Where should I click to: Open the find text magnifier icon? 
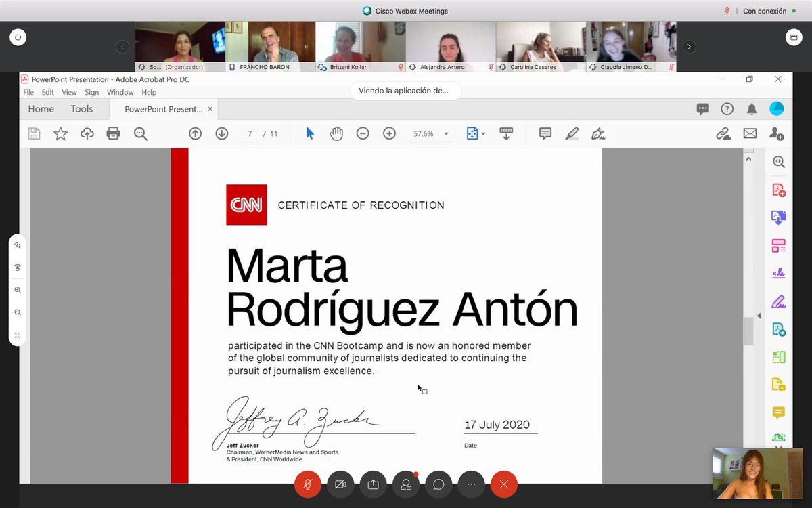(x=140, y=133)
